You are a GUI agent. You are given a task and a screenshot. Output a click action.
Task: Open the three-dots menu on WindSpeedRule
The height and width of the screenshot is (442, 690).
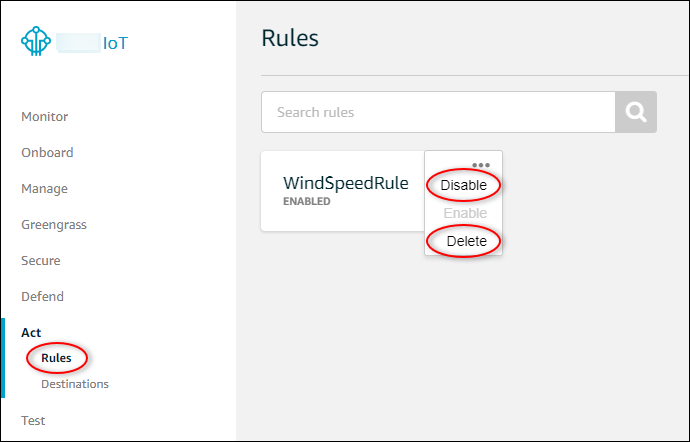click(481, 165)
